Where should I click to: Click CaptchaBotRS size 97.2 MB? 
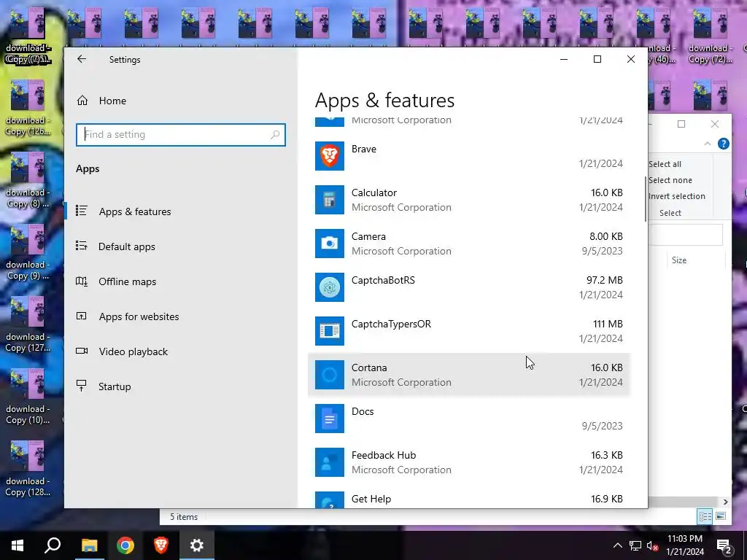pyautogui.click(x=605, y=280)
